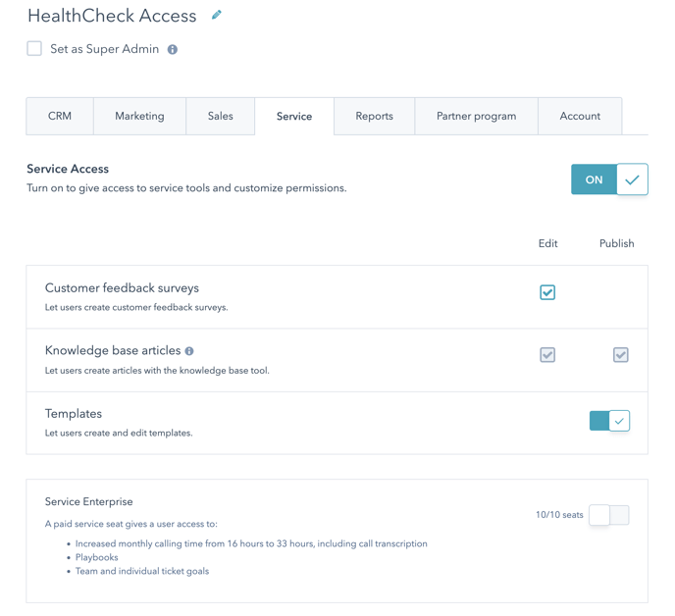Open the Partner program tab
The height and width of the screenshot is (616, 675).
[476, 116]
